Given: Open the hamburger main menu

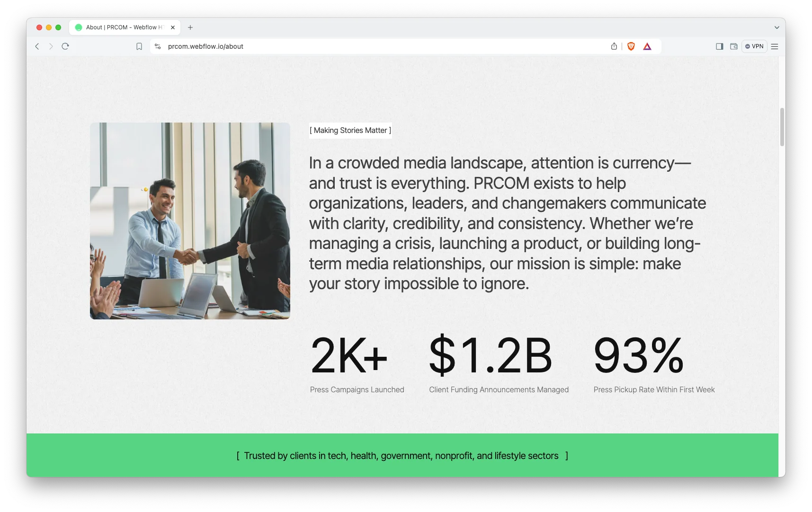Looking at the screenshot, I should coord(775,46).
